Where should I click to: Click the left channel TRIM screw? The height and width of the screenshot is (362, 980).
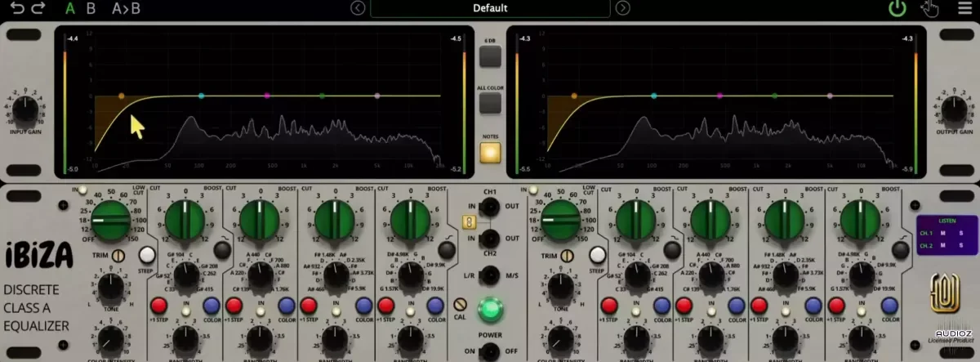pos(118,256)
